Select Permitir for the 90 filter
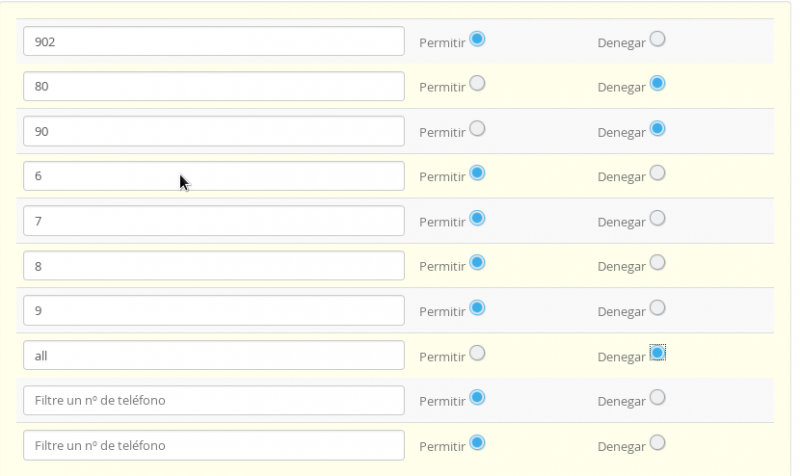This screenshot has width=800, height=476. (x=477, y=129)
